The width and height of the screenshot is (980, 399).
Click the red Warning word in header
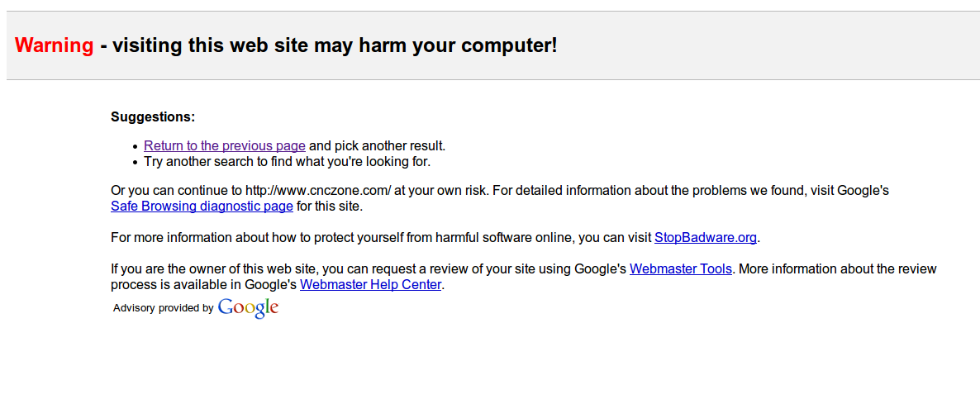click(x=54, y=45)
